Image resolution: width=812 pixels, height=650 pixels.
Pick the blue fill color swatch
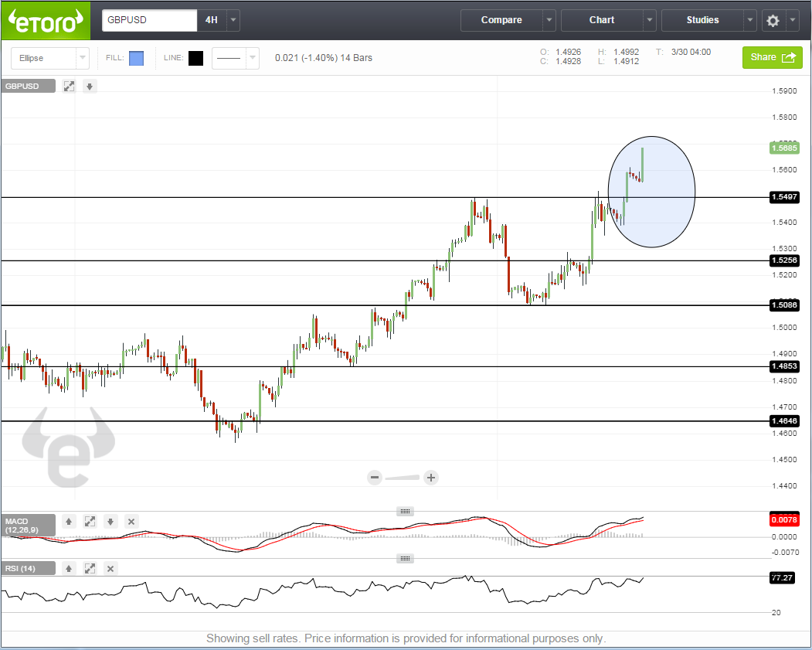136,58
